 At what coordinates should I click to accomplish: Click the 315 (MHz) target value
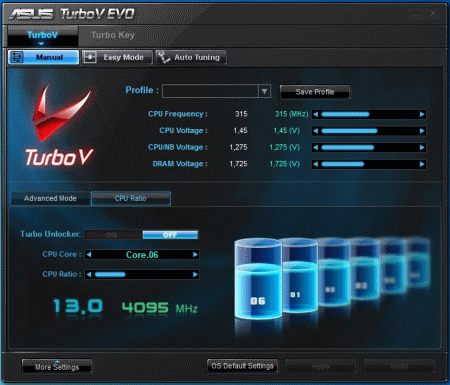(291, 114)
